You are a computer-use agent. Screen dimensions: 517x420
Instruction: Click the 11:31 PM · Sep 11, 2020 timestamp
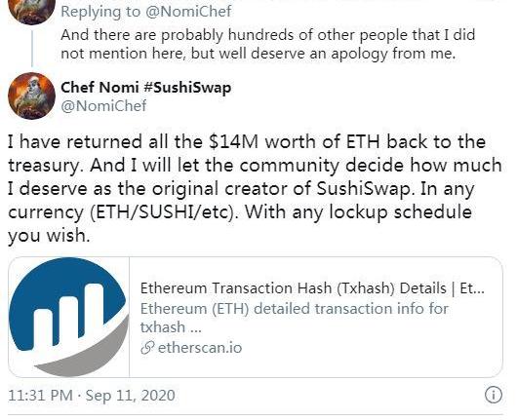pyautogui.click(x=92, y=396)
